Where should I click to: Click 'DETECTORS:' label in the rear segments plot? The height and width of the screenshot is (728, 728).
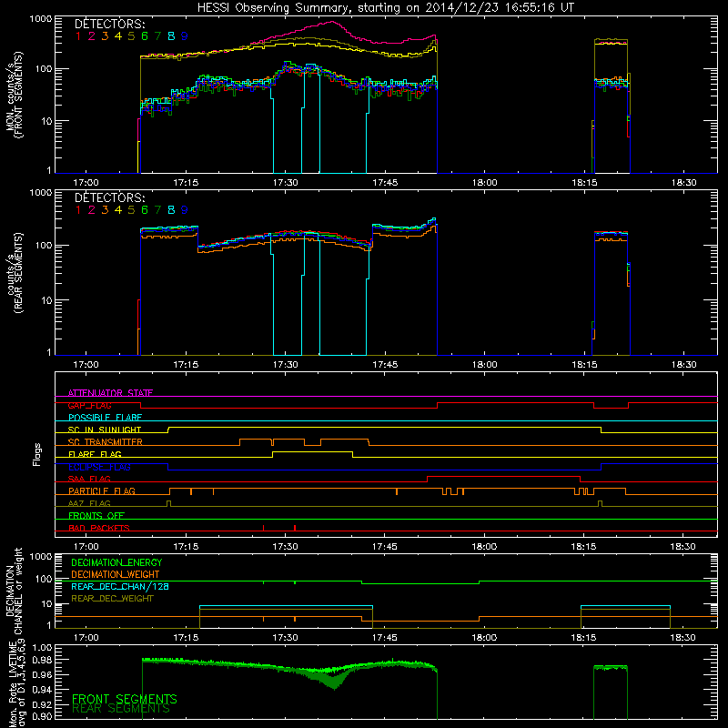[110, 197]
